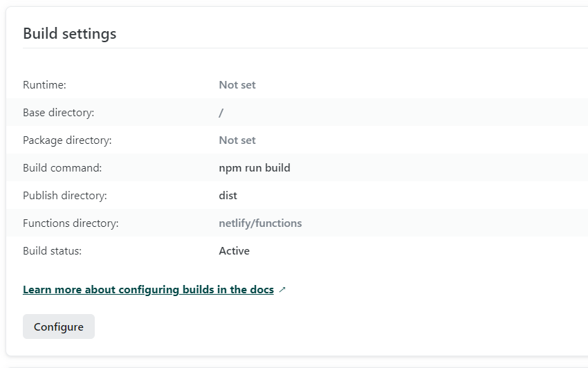Click the Publish directory label
Viewport: 588px width, 368px height.
point(65,196)
